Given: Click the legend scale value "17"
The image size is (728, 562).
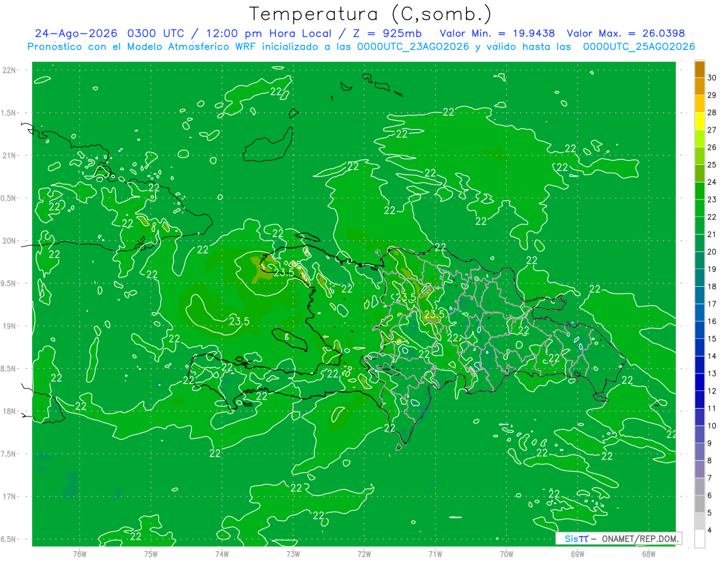Looking at the screenshot, I should click(x=712, y=304).
